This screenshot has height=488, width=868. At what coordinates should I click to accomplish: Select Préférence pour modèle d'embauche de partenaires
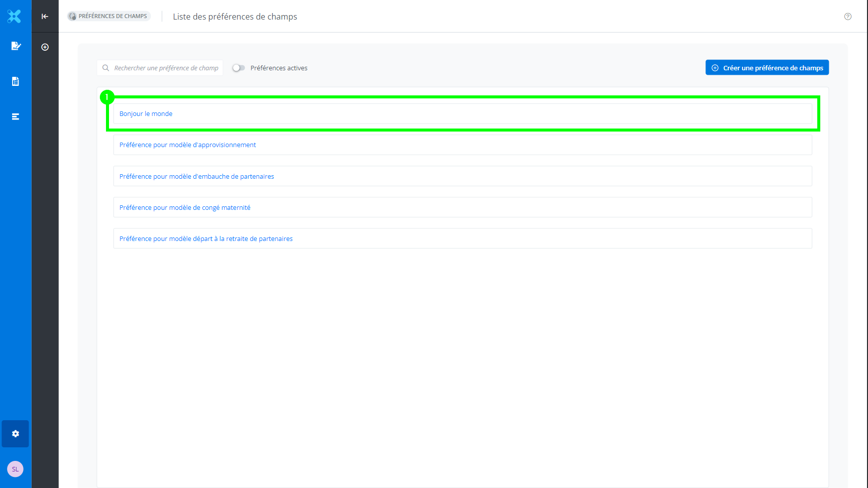[x=196, y=176]
